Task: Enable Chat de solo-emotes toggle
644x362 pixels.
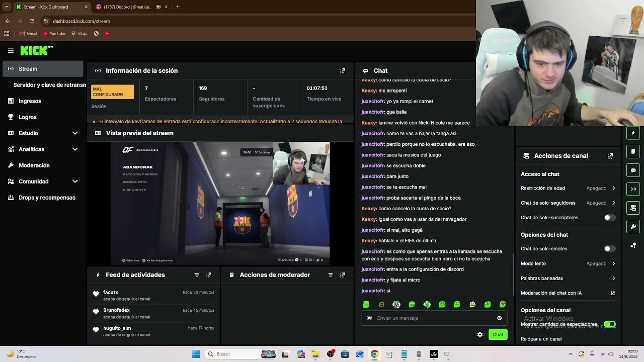Action: [x=609, y=249]
